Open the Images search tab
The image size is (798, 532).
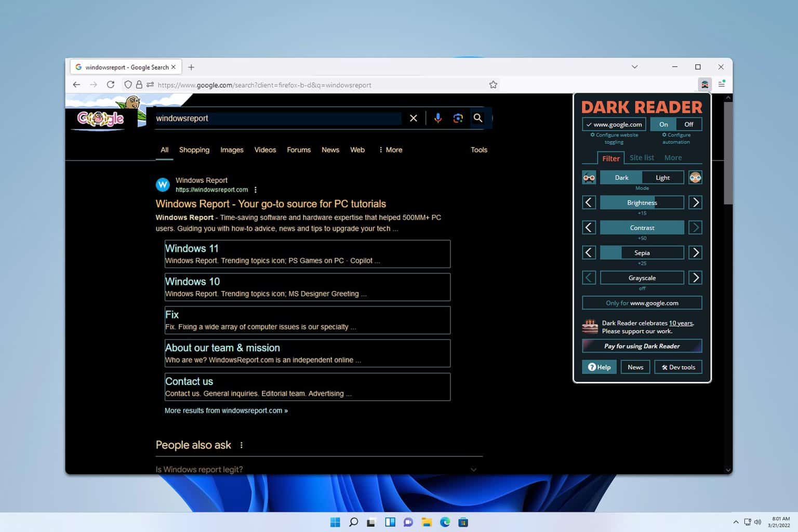(x=232, y=150)
